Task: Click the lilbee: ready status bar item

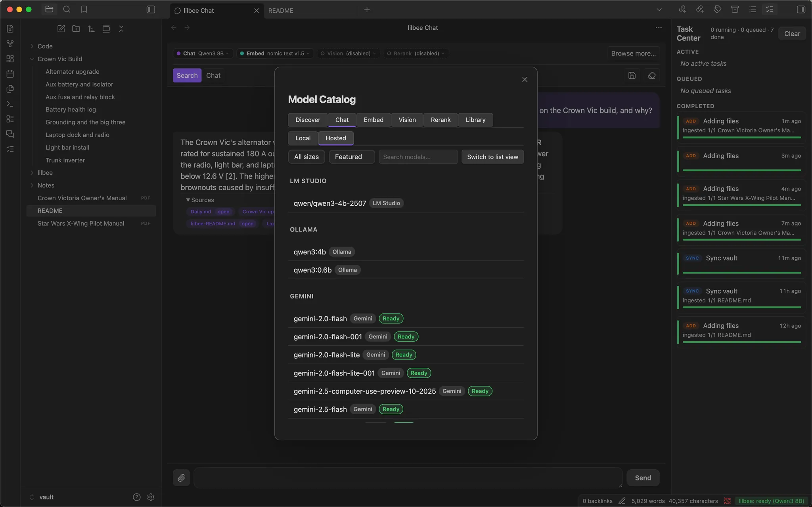Action: coord(771,501)
